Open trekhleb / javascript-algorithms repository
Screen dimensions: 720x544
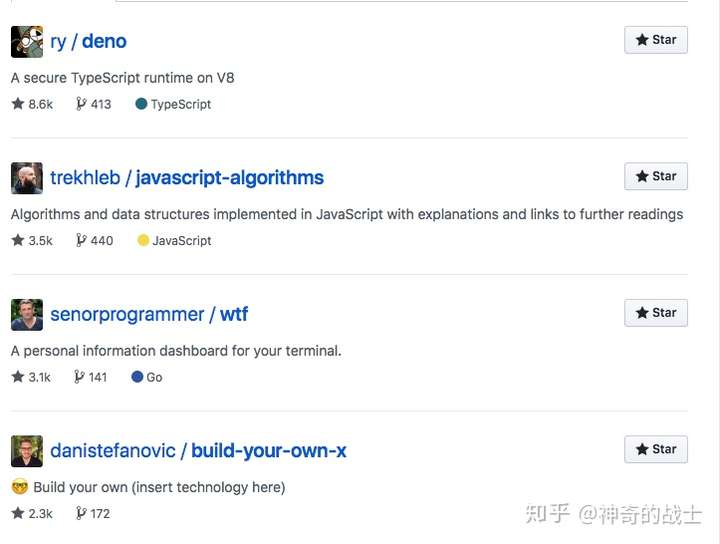coord(187,178)
